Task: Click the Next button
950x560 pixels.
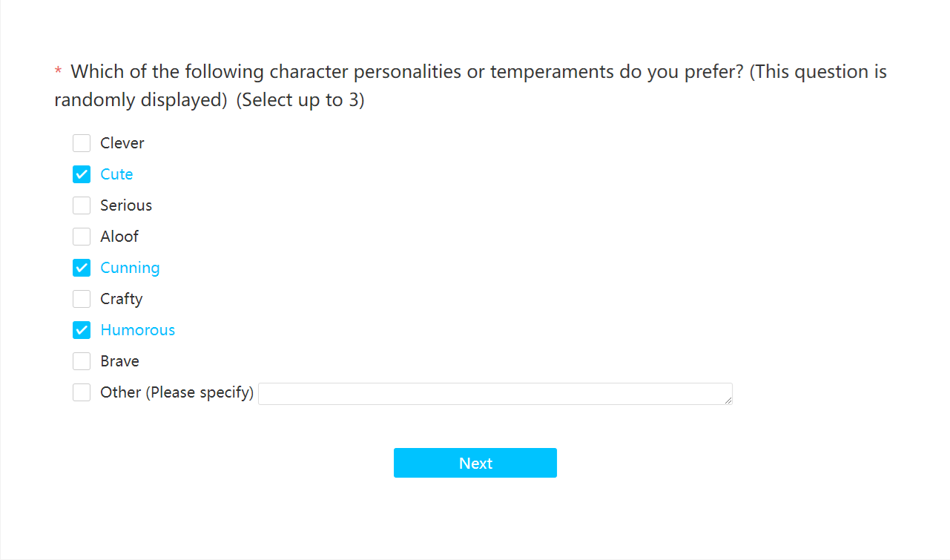Action: pos(475,463)
